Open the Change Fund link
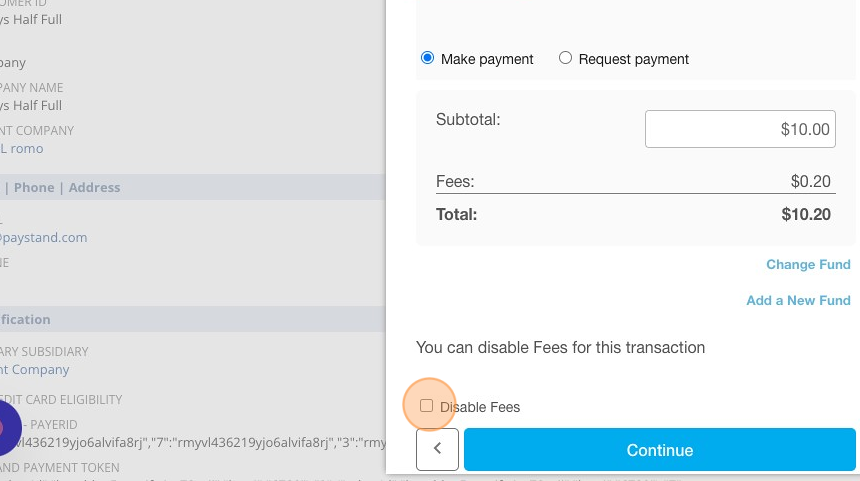 coord(808,264)
